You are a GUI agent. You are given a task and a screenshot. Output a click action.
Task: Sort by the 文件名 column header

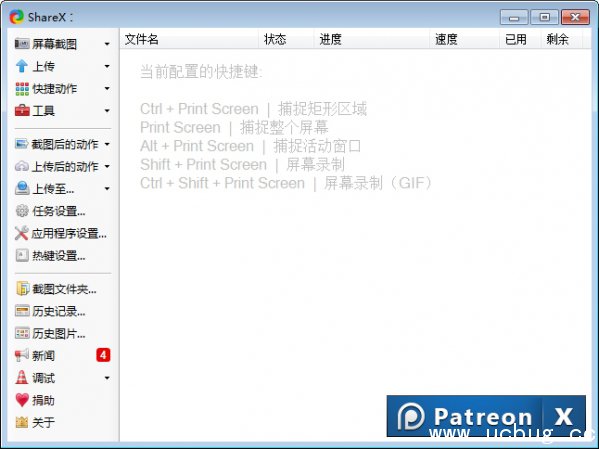point(189,39)
